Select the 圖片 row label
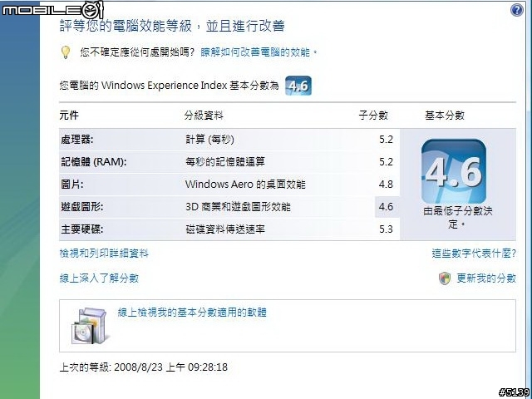Image resolution: width=532 pixels, height=399 pixels. tap(72, 185)
